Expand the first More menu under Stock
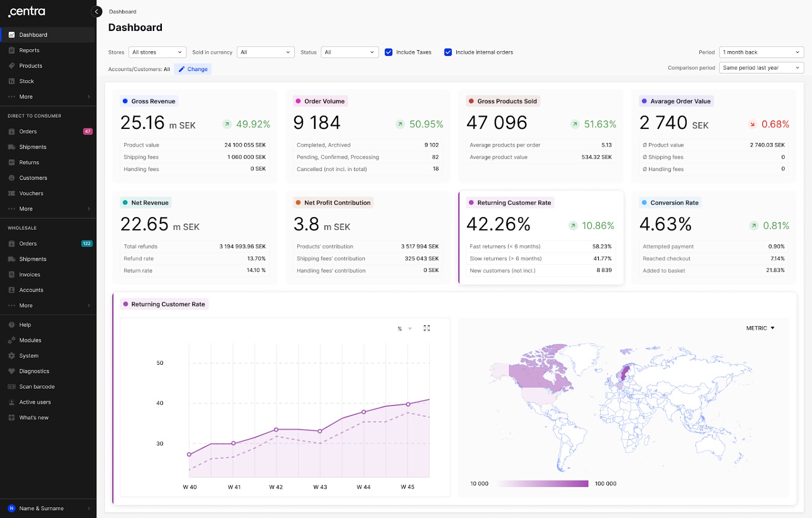Image resolution: width=812 pixels, height=518 pixels. pos(48,97)
